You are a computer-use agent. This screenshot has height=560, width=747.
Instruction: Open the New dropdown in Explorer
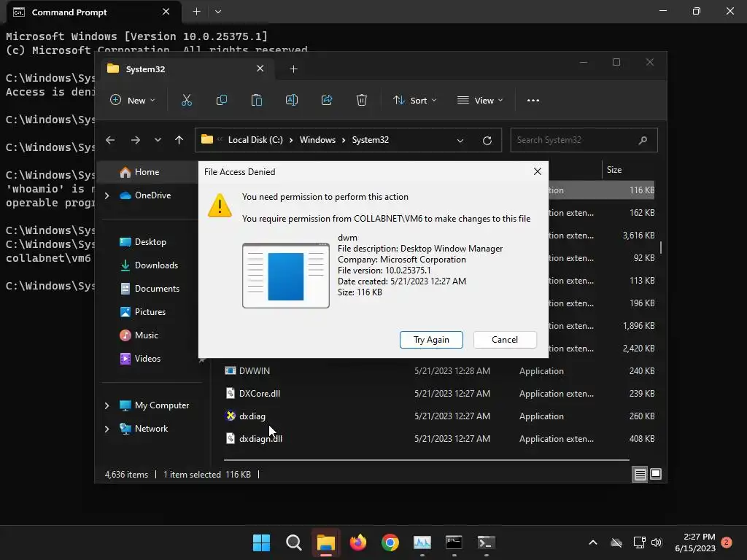(x=133, y=101)
